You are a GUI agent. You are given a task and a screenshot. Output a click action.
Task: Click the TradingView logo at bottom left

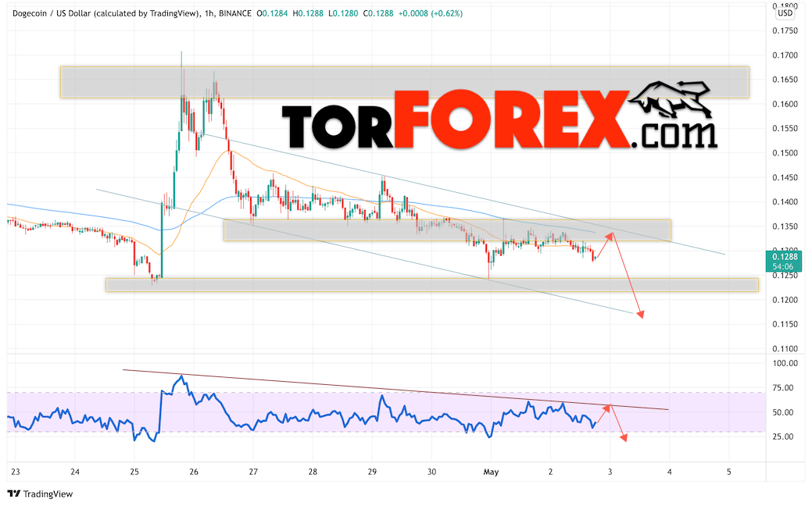coord(40,494)
